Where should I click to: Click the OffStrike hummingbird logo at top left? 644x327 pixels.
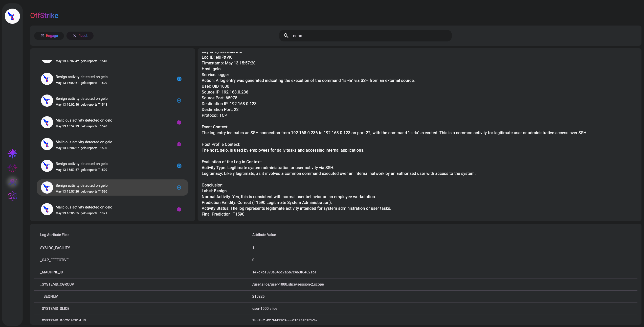(12, 16)
